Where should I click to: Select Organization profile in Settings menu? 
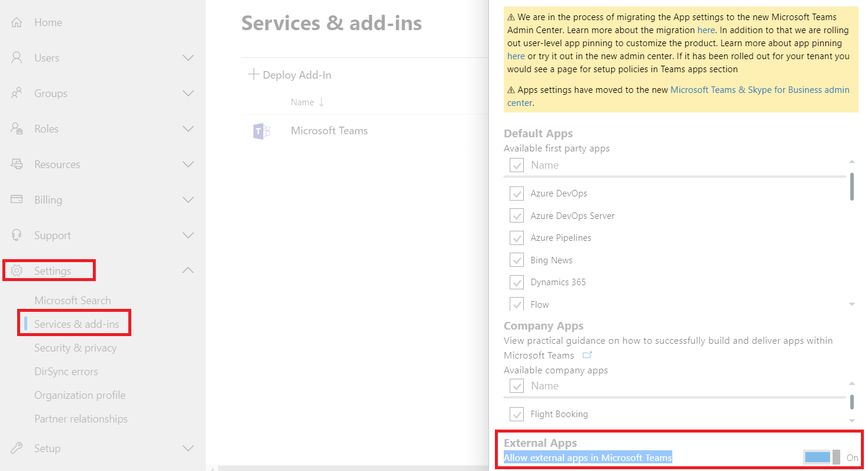point(80,395)
